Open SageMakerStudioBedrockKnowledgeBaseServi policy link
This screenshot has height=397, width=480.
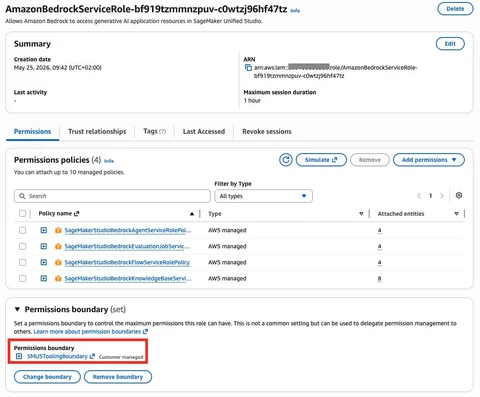click(128, 278)
